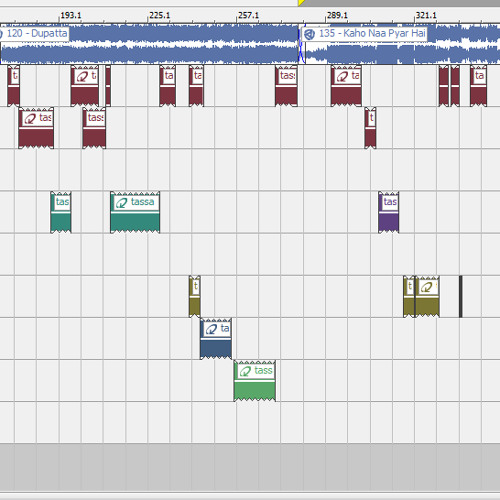Viewport: 500px width, 500px height.
Task: Click the loop icon on the green 'tass' clip
Action: (x=245, y=371)
